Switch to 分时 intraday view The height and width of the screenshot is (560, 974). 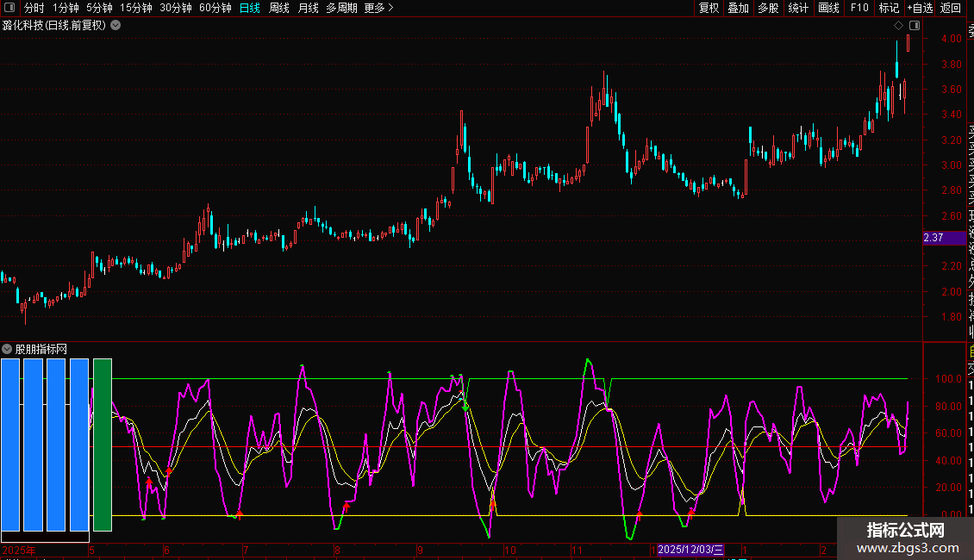pyautogui.click(x=34, y=8)
